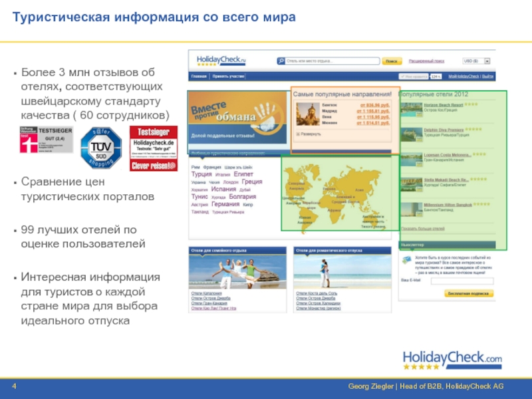Click the Delphin Diva Premiere thumbnail image
The width and height of the screenshot is (532, 399).
[412, 135]
